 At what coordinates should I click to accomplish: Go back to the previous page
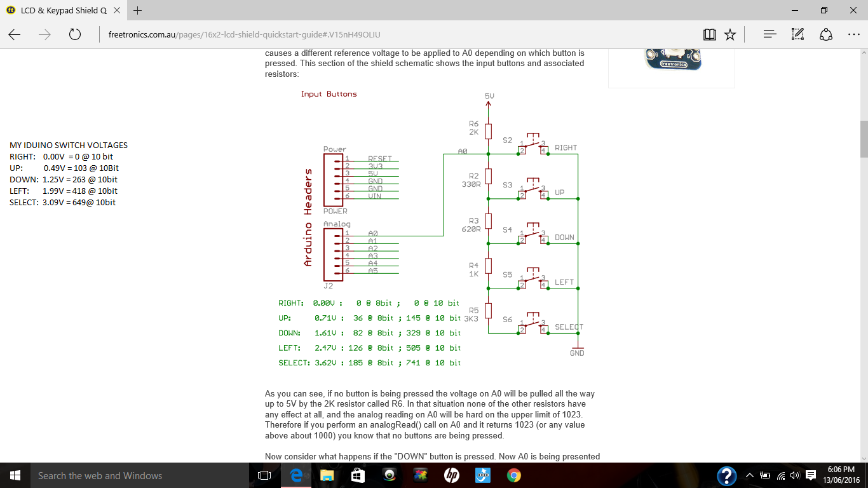coord(15,34)
